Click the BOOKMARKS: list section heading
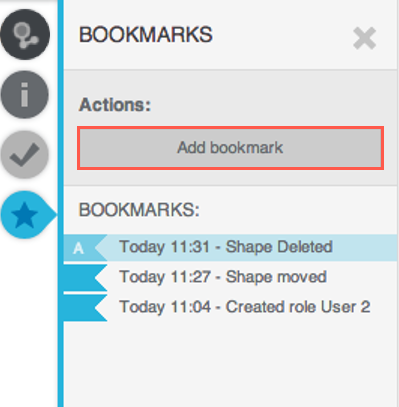 click(x=139, y=210)
